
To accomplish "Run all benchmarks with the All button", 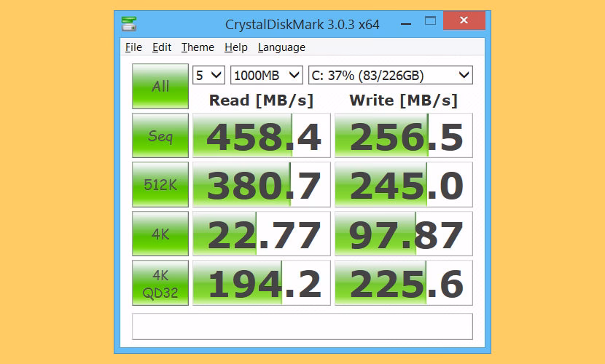I will (160, 87).
